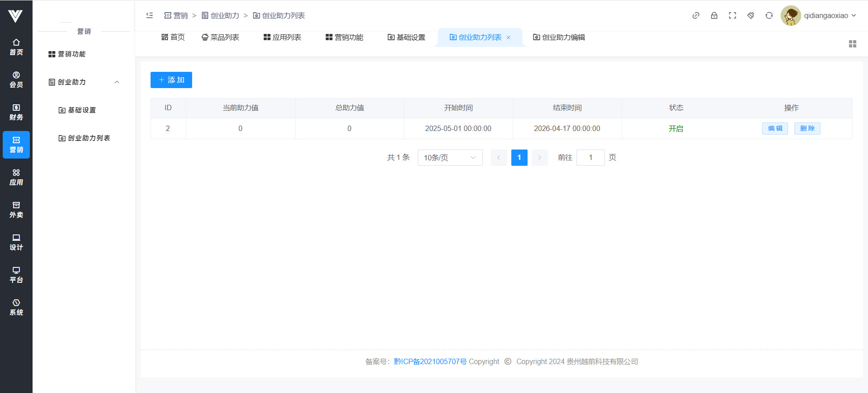
Task: Click the 前往 page number input
Action: pyautogui.click(x=590, y=158)
